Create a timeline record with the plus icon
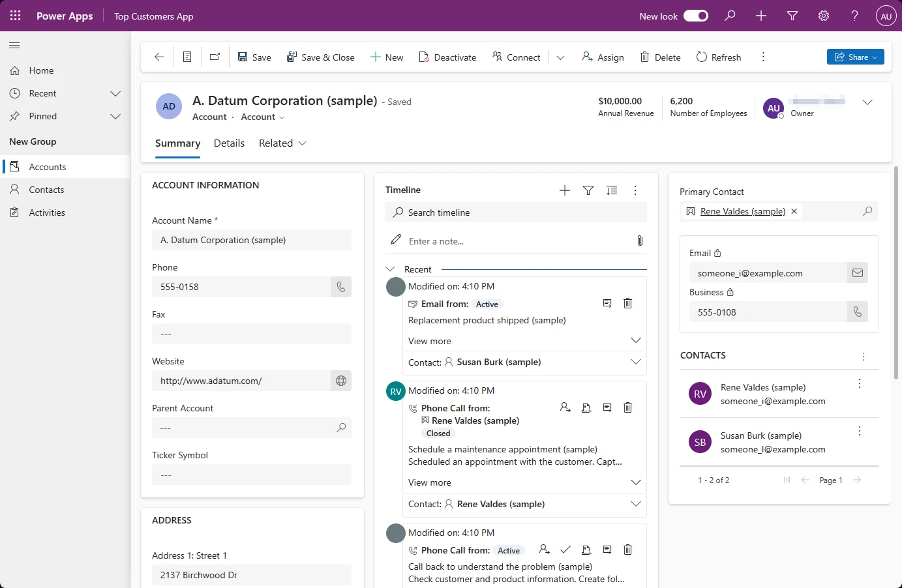 [x=564, y=190]
